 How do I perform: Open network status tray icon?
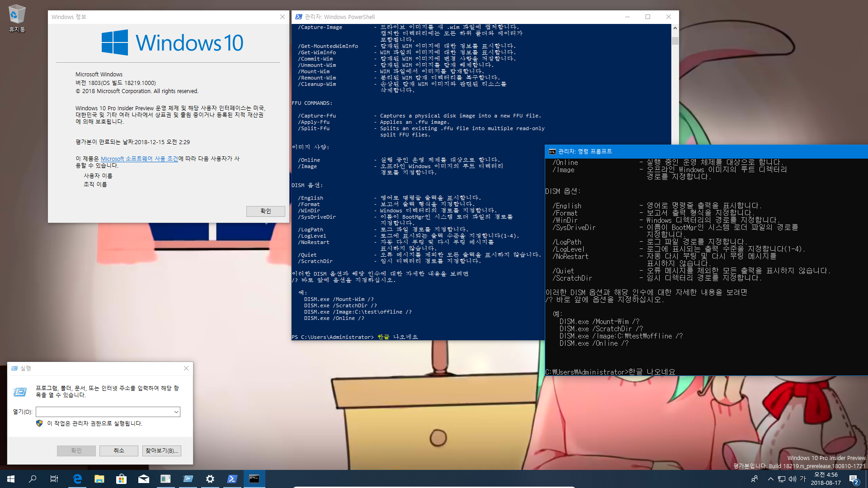pos(782,479)
